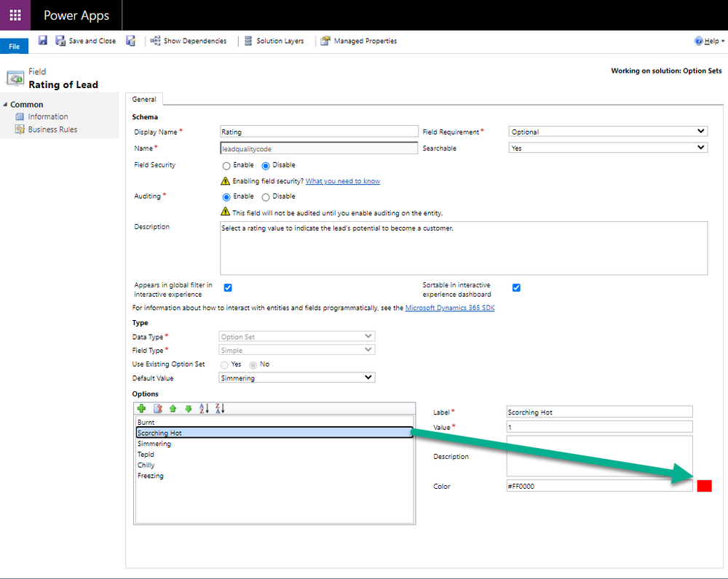Open the Power Apps waffle menu icon
The height and width of the screenshot is (579, 728).
[15, 15]
